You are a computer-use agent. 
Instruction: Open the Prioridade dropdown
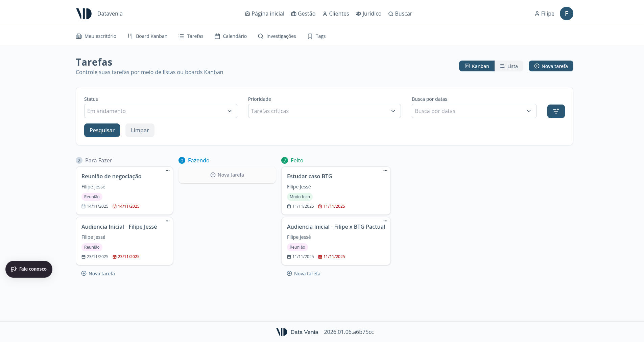(x=324, y=111)
